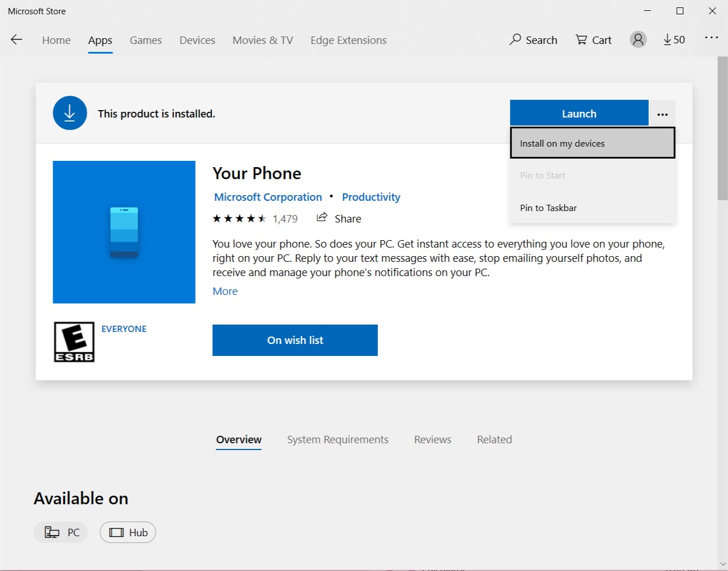Click 'This product is installed.' text
The width and height of the screenshot is (728, 571).
pyautogui.click(x=156, y=114)
